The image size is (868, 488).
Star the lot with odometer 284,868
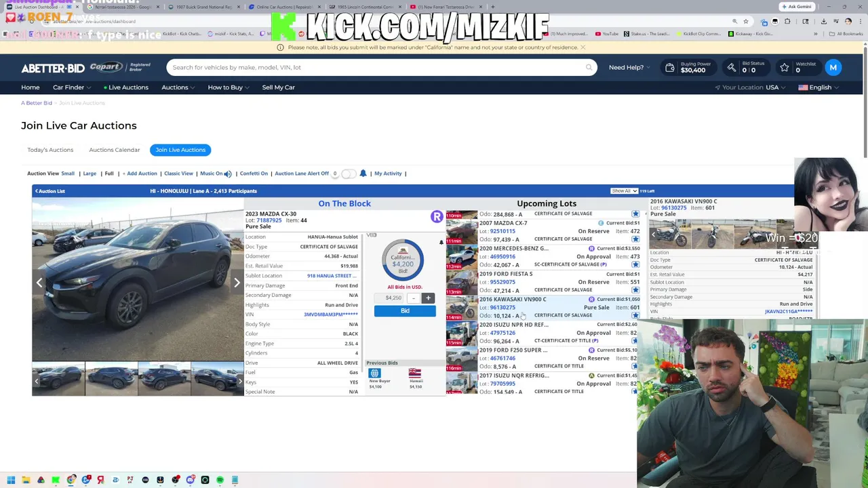[635, 214]
